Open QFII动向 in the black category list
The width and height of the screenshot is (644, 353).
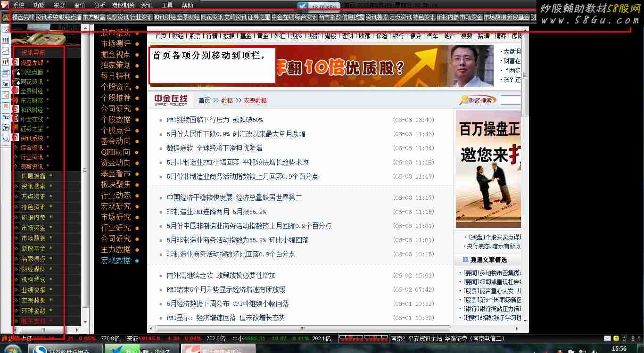click(116, 152)
